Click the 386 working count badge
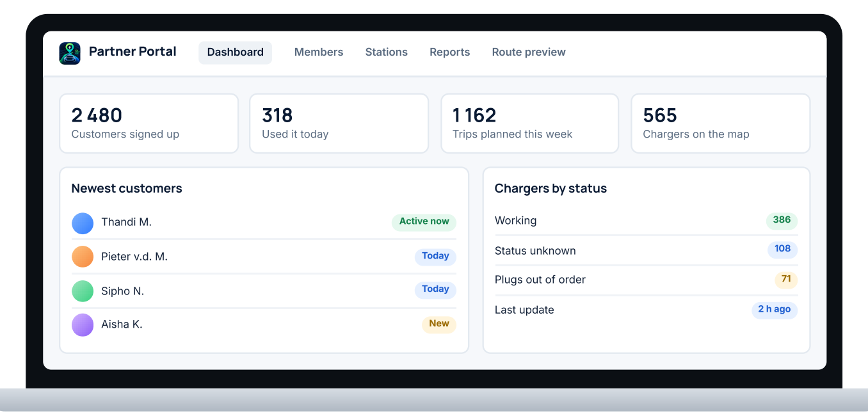868x416 pixels. pyautogui.click(x=782, y=221)
